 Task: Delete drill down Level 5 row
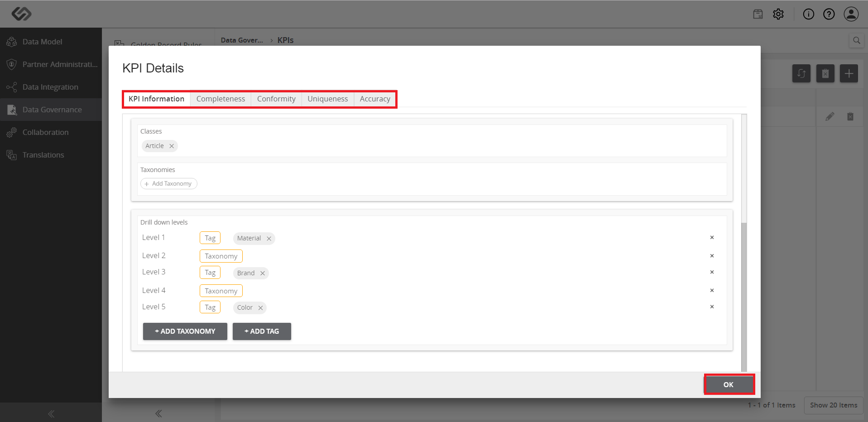(x=712, y=307)
